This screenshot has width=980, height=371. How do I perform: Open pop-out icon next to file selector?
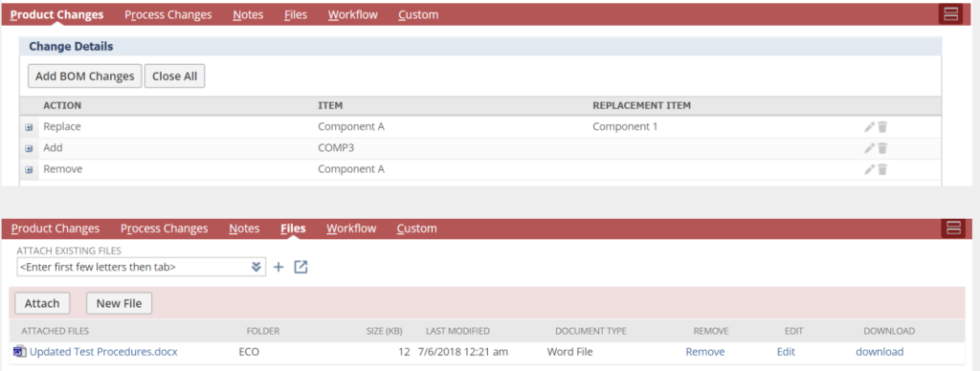click(301, 267)
